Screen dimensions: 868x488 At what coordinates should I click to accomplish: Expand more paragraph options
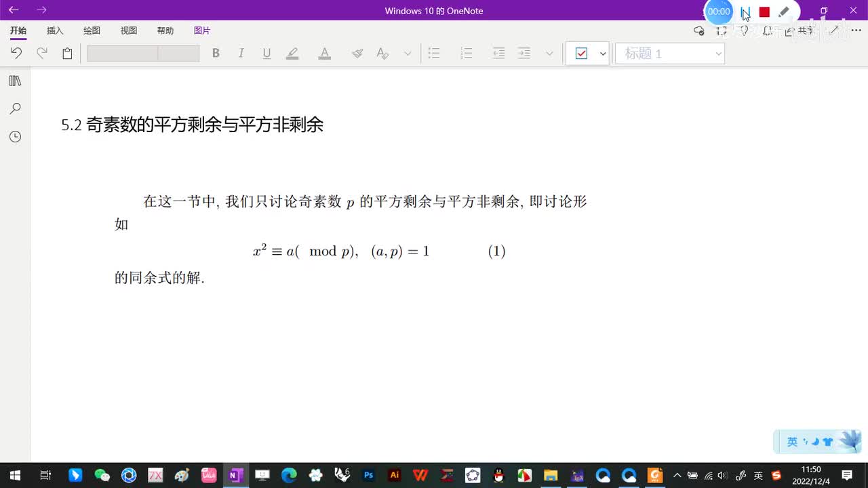pyautogui.click(x=549, y=53)
